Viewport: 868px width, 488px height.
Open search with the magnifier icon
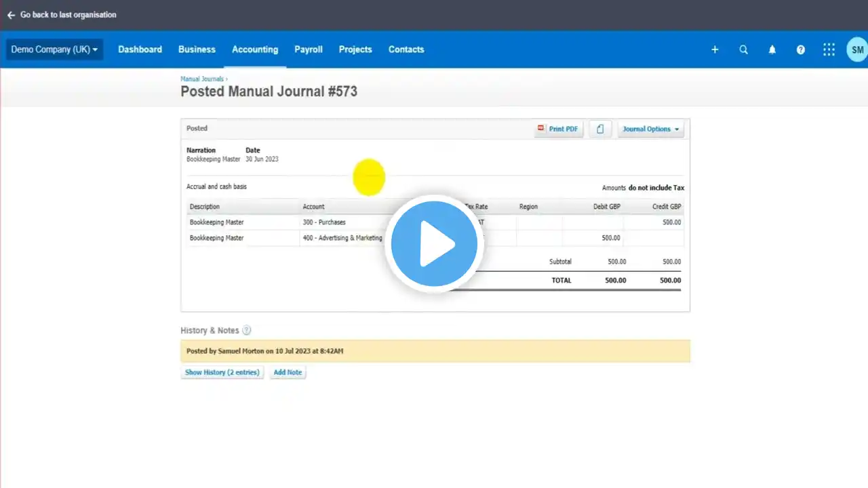pos(743,49)
